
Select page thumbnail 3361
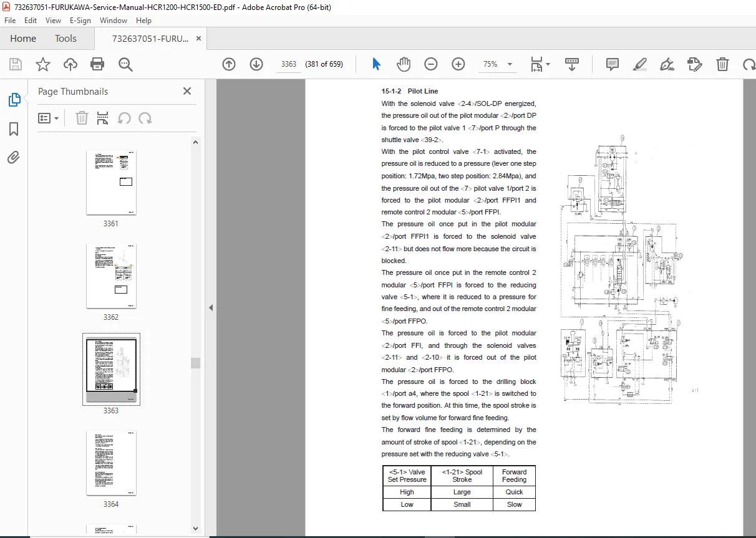click(111, 182)
